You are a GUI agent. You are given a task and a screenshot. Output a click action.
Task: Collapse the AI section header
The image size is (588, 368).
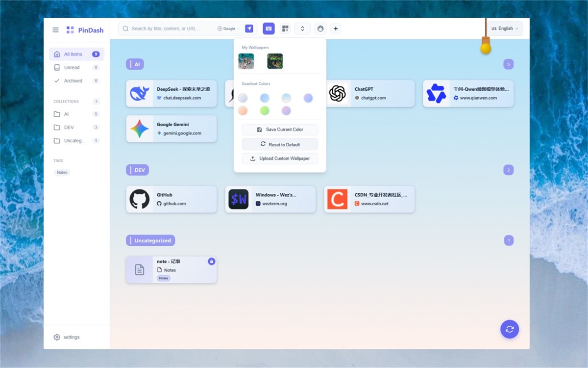pos(135,64)
